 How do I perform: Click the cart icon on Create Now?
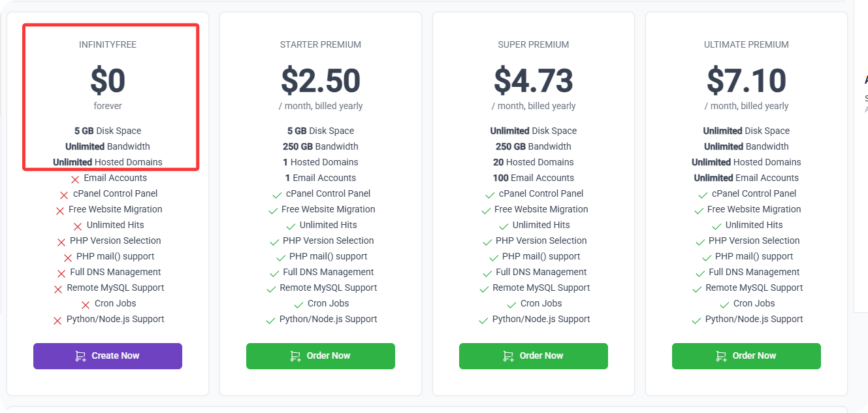[x=80, y=356]
